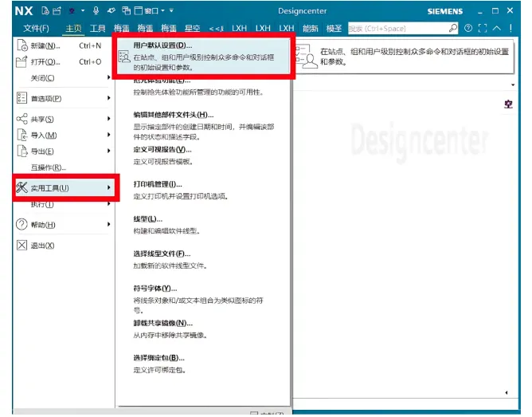Click the 导出 export icon
Image resolution: width=532 pixels, height=417 pixels.
pos(22,151)
